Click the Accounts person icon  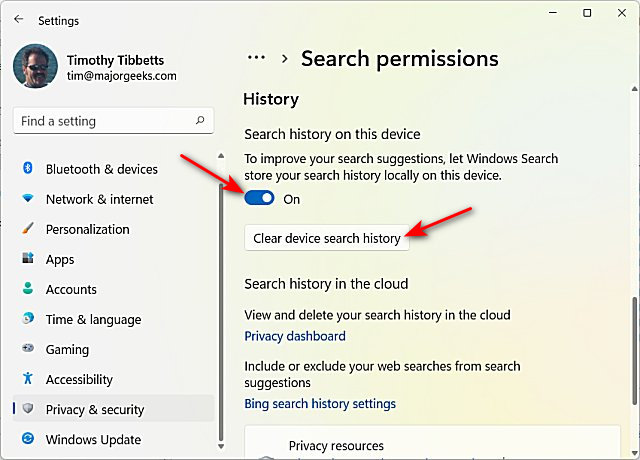tap(28, 289)
